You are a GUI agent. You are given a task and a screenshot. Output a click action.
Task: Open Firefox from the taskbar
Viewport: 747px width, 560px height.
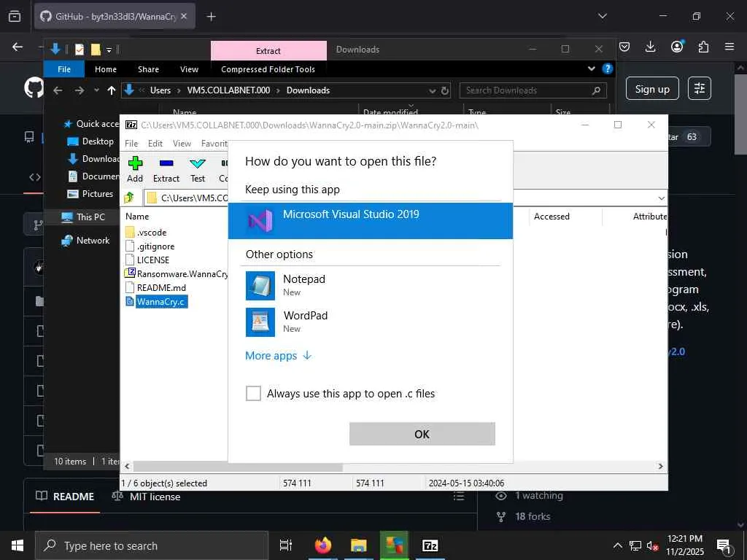[x=322, y=545]
